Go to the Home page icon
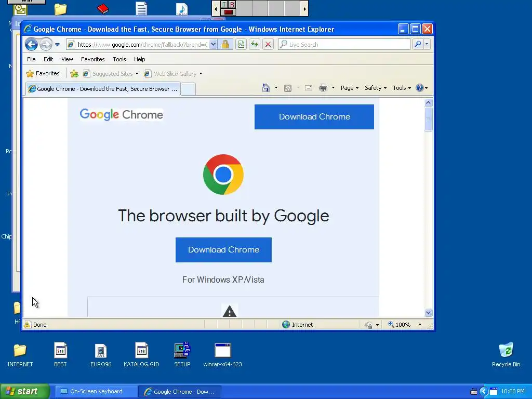 pyautogui.click(x=266, y=88)
